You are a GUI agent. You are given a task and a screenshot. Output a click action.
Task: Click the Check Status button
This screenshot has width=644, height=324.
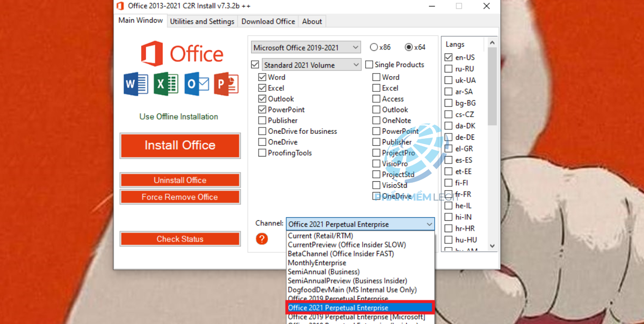pos(180,239)
